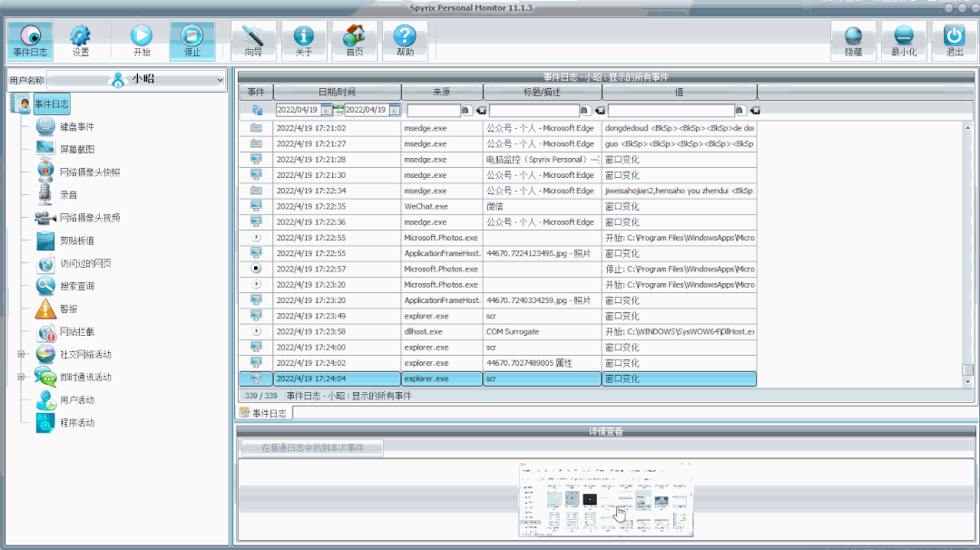Open the 录音 audio recordings category
Image resolution: width=980 pixels, height=550 pixels.
68,195
